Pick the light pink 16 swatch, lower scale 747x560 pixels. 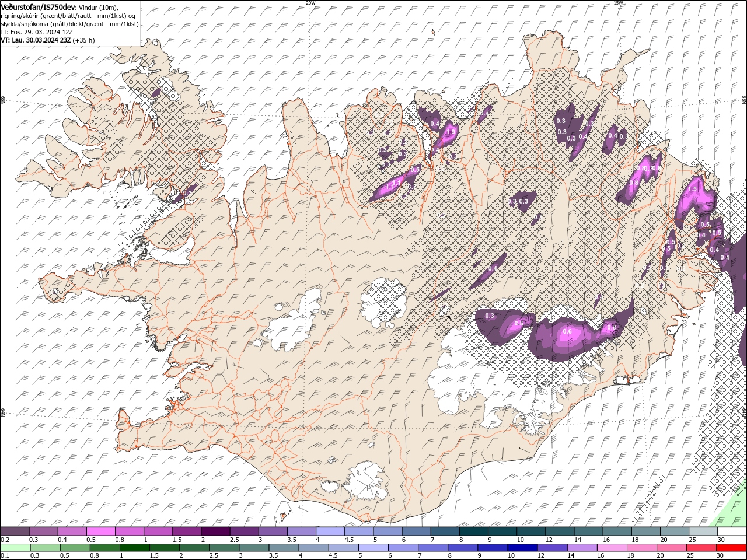613,548
